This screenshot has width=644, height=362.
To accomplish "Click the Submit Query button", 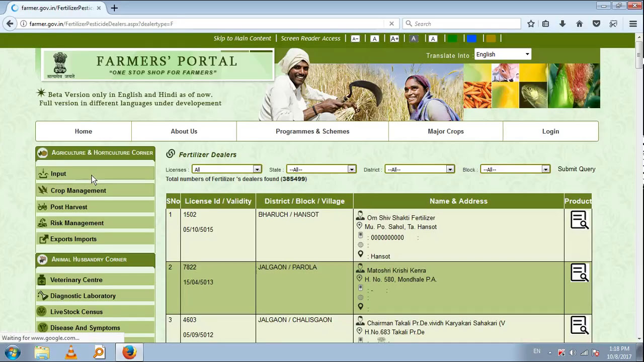I will [577, 169].
